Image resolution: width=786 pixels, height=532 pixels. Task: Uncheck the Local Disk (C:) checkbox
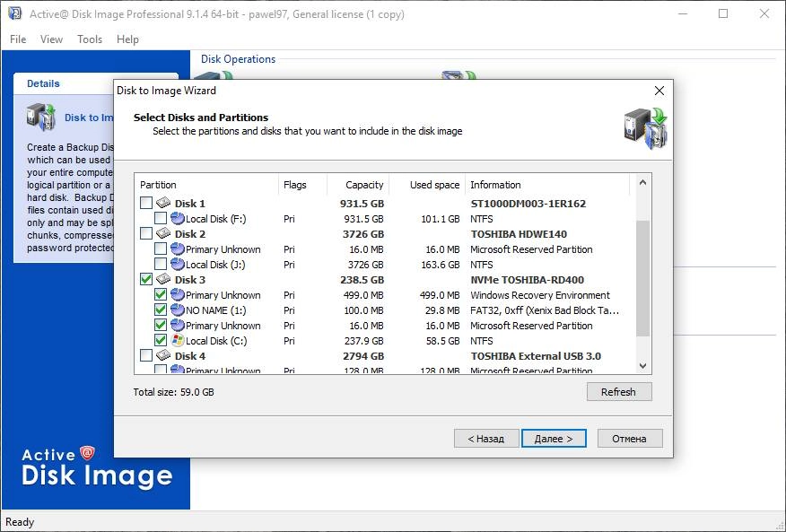(161, 340)
